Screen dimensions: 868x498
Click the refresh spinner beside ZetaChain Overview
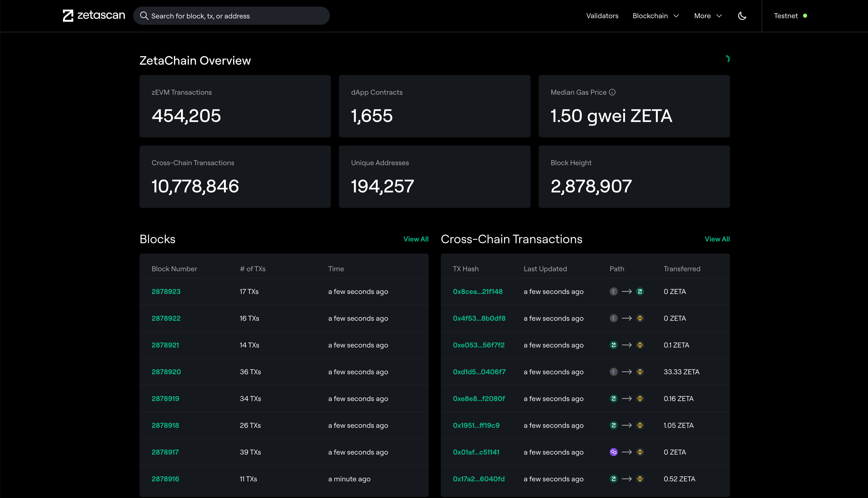click(727, 59)
